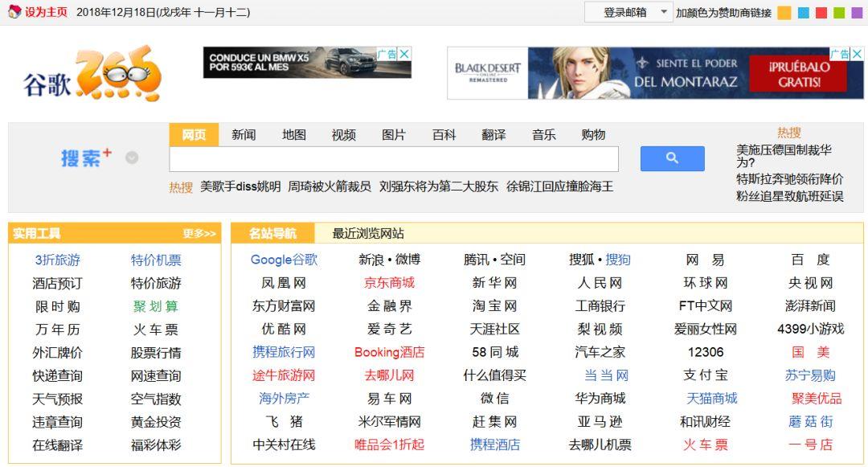Open hot search 刘强东将为第二大股东
This screenshot has height=467, width=868.
click(x=439, y=186)
